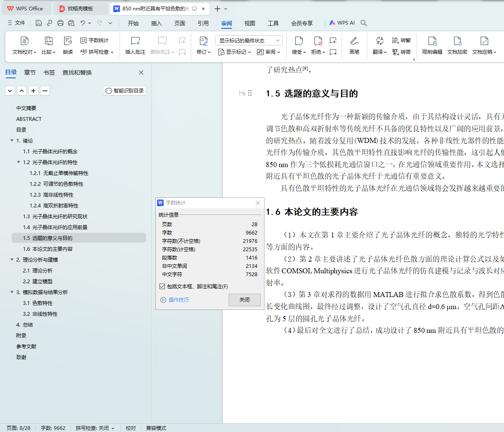Open the search magnifier icon
The image size is (504, 432).
[x=364, y=23]
